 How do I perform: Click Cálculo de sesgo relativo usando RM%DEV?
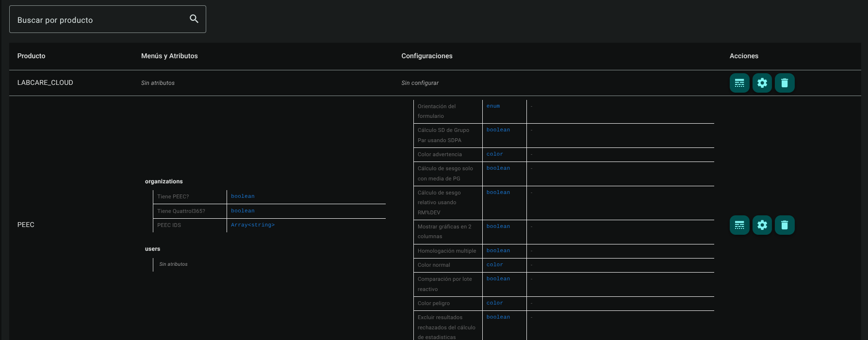coord(439,202)
